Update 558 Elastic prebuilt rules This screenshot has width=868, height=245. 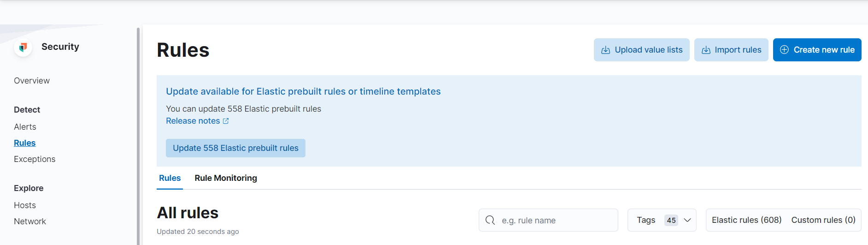[235, 148]
